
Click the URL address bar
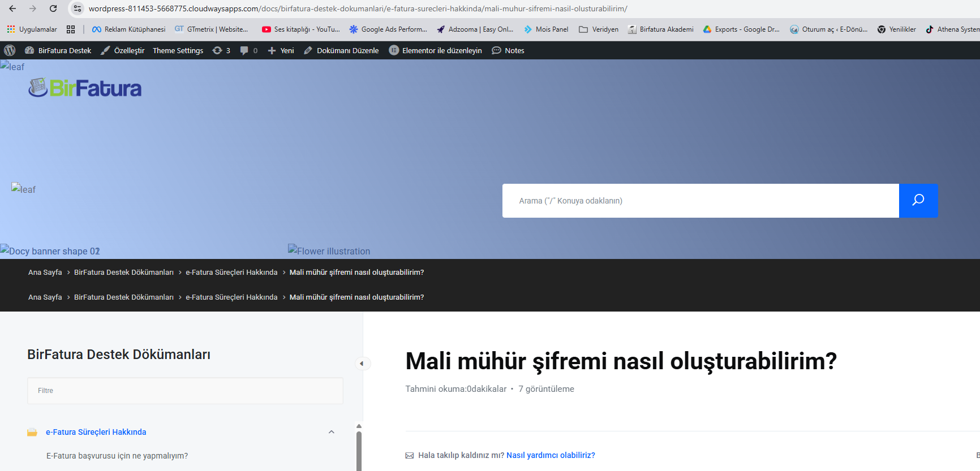coord(358,8)
